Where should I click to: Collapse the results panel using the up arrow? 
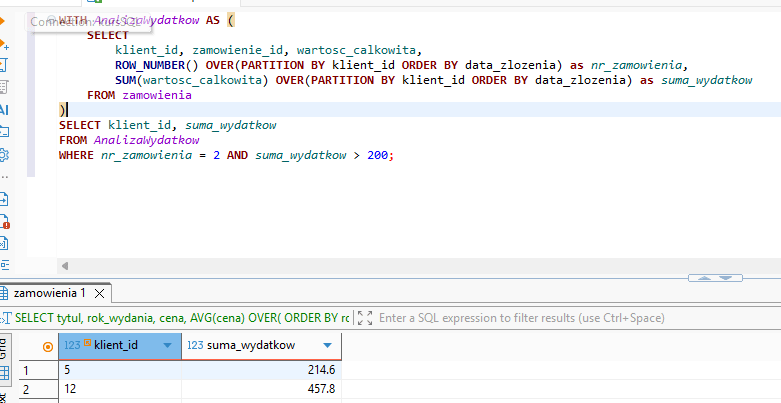(x=703, y=278)
